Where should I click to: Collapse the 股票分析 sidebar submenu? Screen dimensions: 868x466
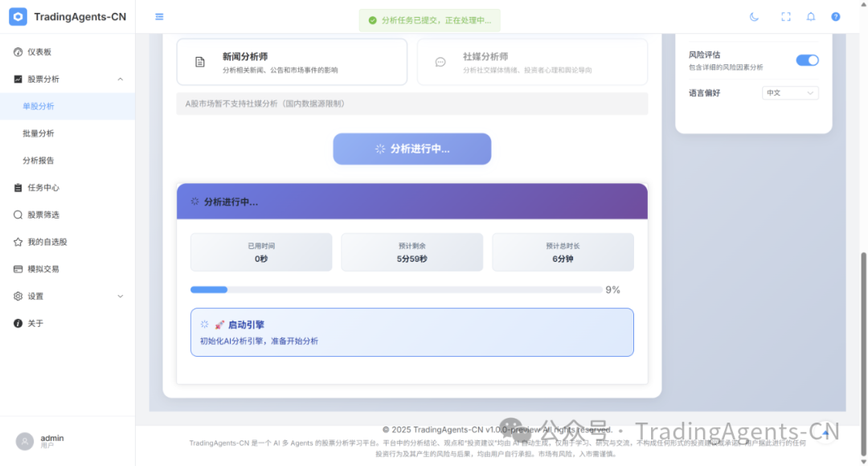coord(121,79)
